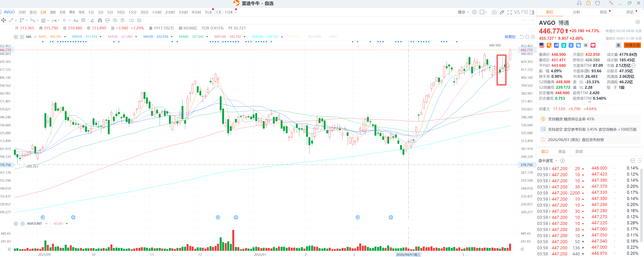This screenshot has height=257, width=644.
Task: Switch to 分时 intraday chart tab
Action: click(x=22, y=12)
